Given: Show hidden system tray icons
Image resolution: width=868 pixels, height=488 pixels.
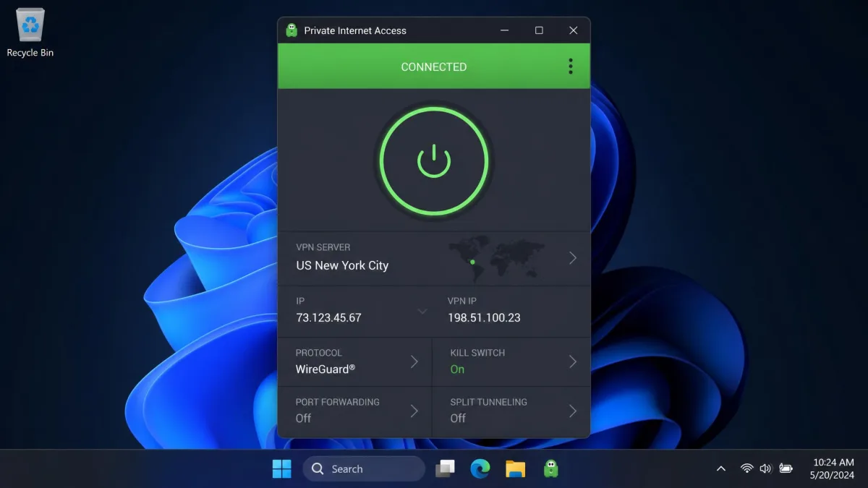Looking at the screenshot, I should tap(720, 468).
